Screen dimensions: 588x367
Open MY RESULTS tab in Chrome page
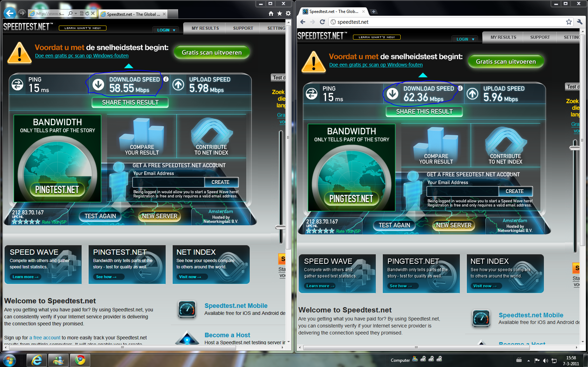click(503, 37)
